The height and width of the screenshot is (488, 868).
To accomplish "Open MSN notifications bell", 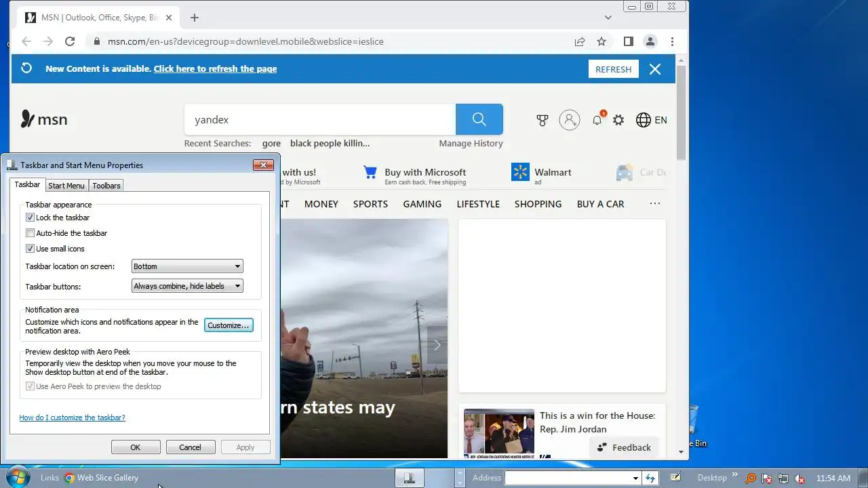I will (597, 120).
